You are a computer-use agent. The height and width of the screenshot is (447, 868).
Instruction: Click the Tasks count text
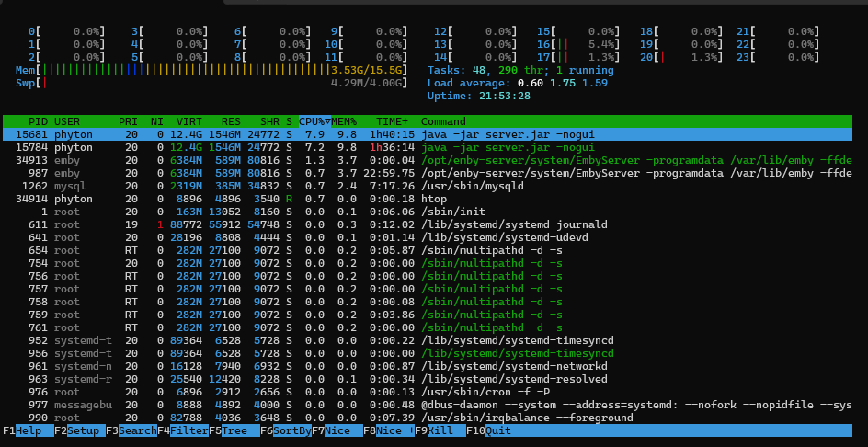click(x=520, y=70)
